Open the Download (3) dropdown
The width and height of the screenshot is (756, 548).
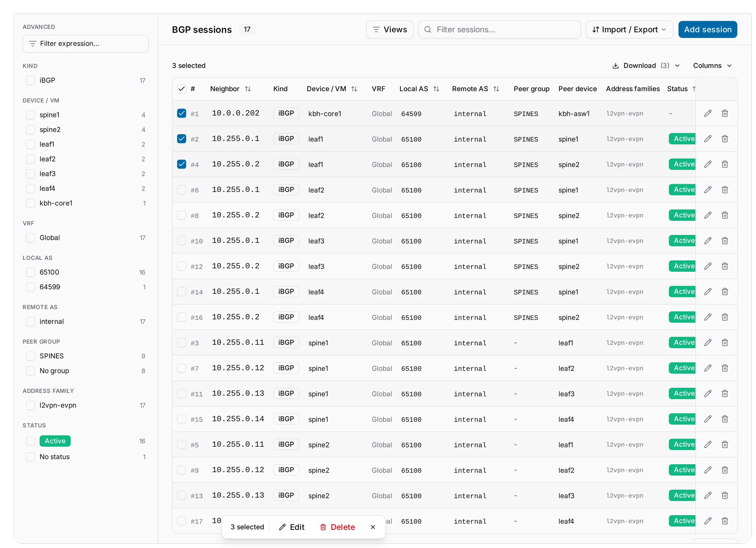click(x=646, y=66)
